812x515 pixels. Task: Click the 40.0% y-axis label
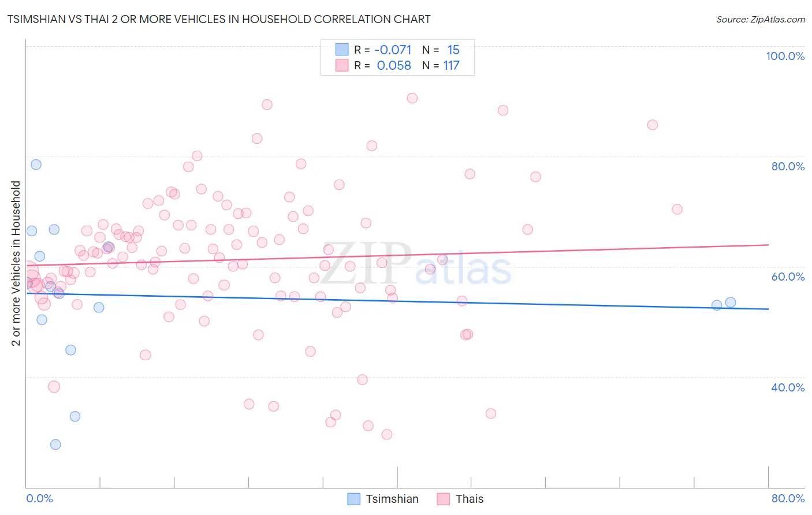coord(788,387)
